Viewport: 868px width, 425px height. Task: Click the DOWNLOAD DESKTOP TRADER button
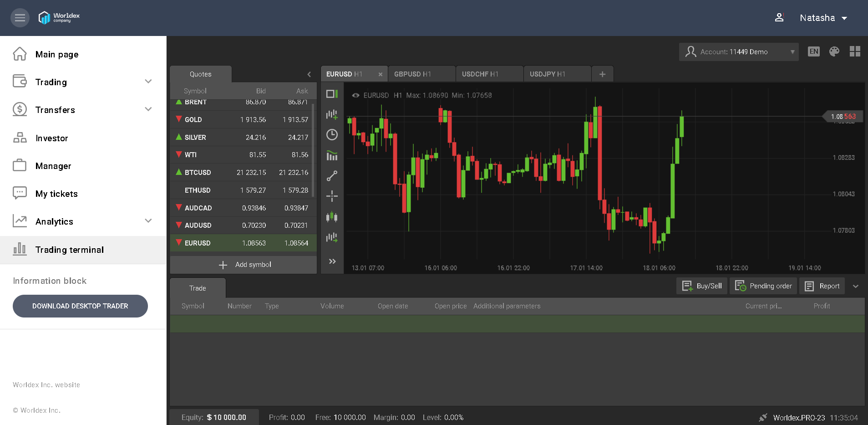tap(80, 306)
